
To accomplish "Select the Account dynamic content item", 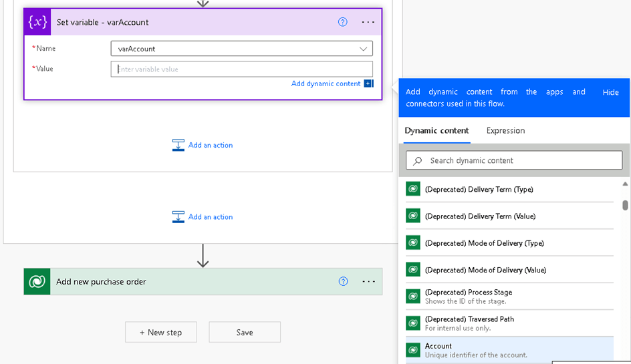I will point(509,350).
